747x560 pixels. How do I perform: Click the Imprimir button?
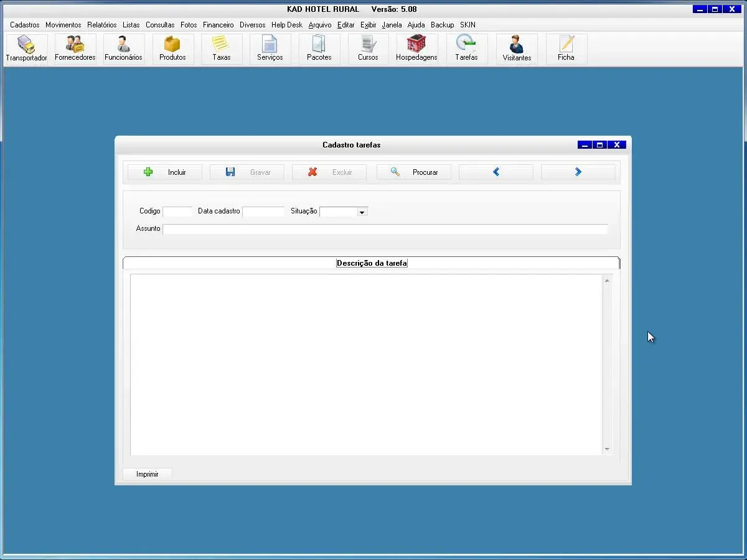pyautogui.click(x=148, y=474)
